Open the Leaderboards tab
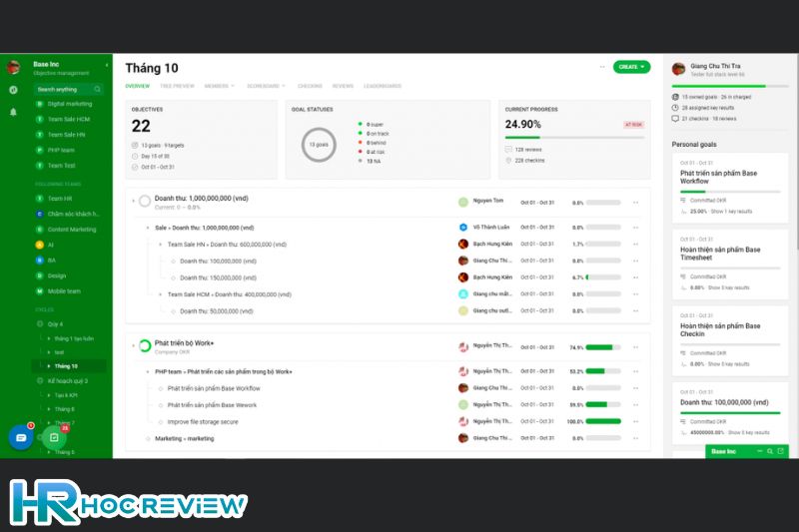The width and height of the screenshot is (799, 532). [x=383, y=86]
